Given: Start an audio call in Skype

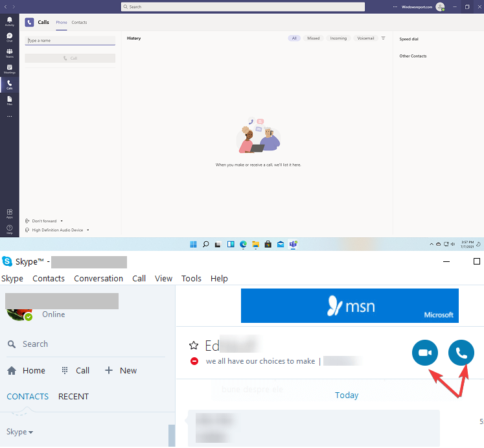Looking at the screenshot, I should tap(461, 353).
